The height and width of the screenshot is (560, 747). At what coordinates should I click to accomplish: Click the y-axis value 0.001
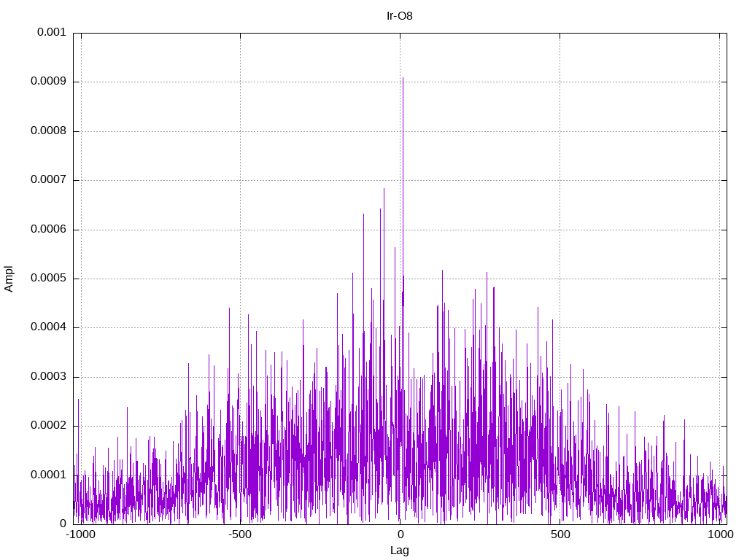pyautogui.click(x=52, y=32)
